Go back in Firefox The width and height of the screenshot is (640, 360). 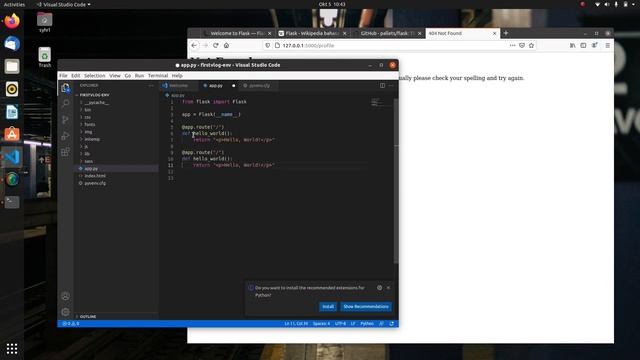pos(194,45)
